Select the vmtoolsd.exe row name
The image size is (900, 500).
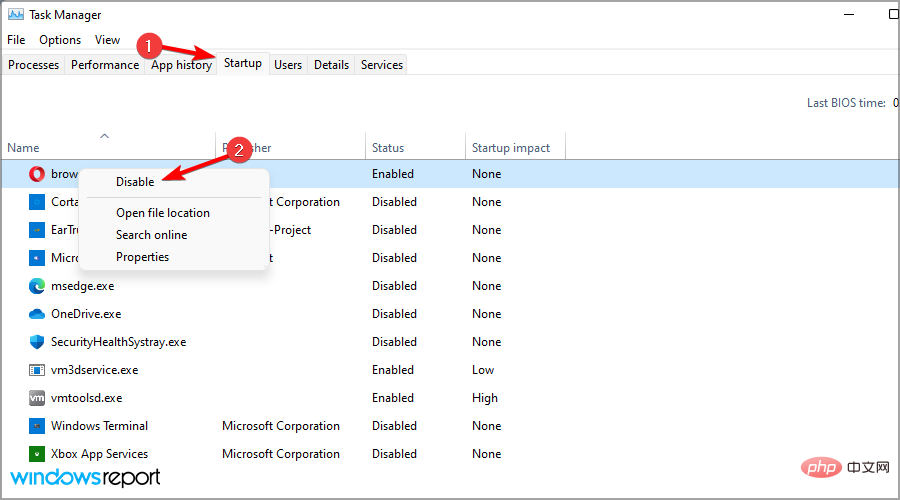[87, 398]
